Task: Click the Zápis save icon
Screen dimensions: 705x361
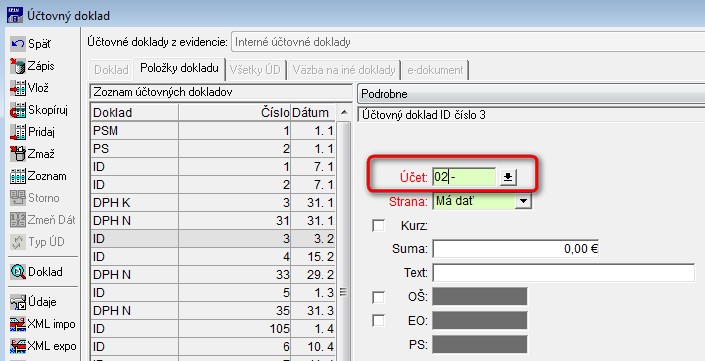Action: 18,66
